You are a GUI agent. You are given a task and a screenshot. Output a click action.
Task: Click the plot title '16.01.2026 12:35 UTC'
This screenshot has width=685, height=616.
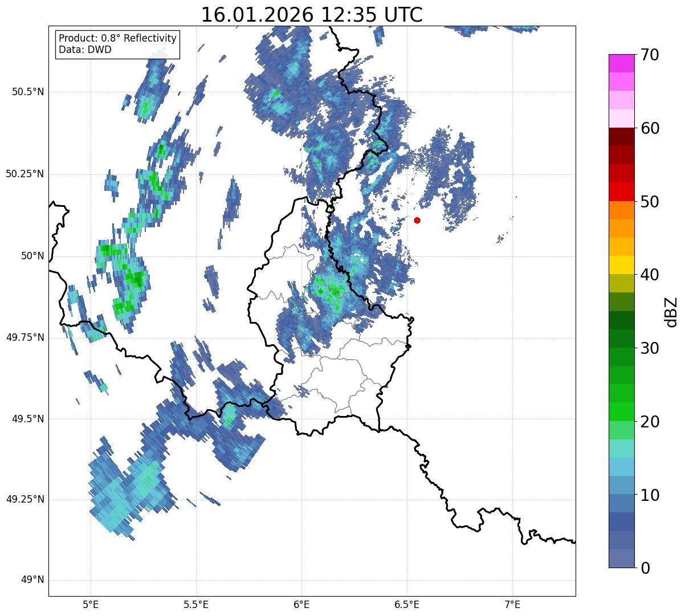tap(312, 15)
